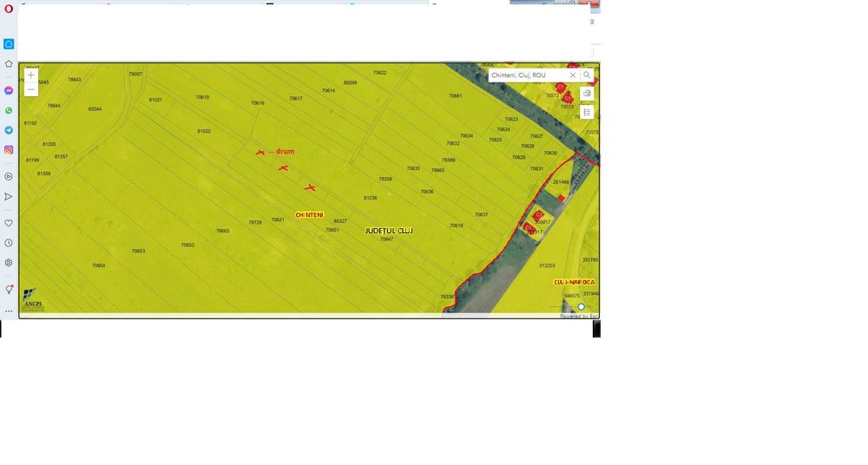Screen dimensions: 868x465
Task: Select parcel 70614 on the map
Action: point(328,91)
